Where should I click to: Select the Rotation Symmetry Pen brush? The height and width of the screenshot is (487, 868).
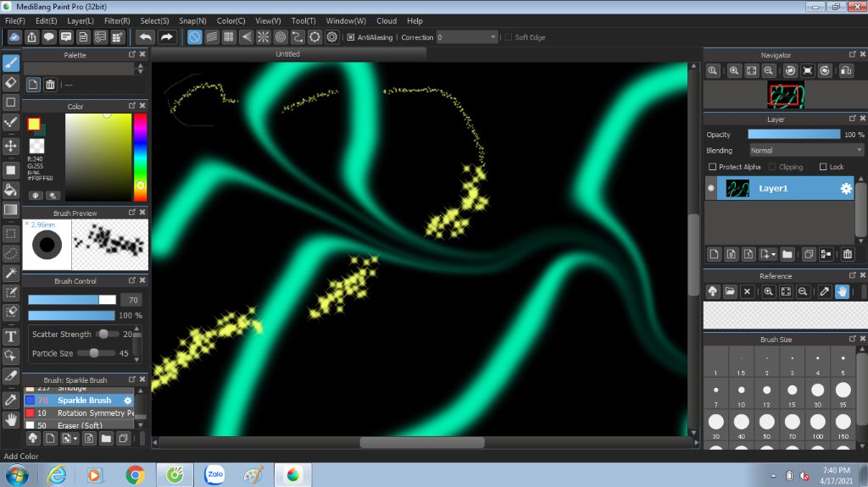[x=79, y=412]
